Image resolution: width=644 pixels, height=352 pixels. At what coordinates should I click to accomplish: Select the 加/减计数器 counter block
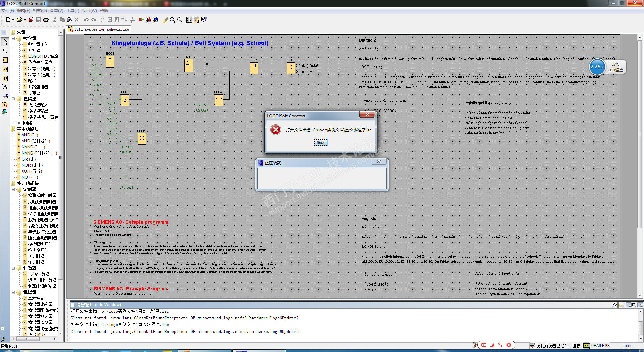pos(36,274)
